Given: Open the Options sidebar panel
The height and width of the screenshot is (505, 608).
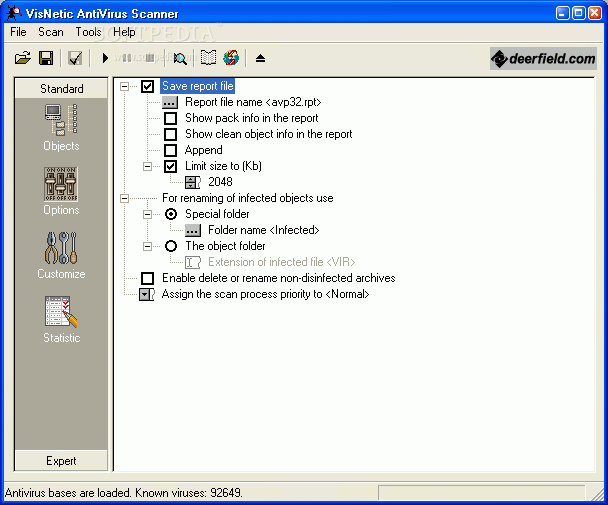Looking at the screenshot, I should tap(61, 192).
